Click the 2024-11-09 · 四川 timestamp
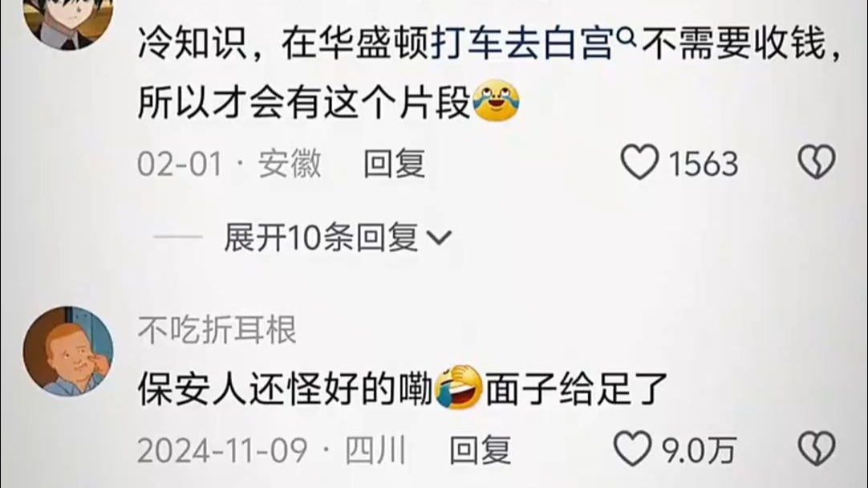 [x=272, y=450]
